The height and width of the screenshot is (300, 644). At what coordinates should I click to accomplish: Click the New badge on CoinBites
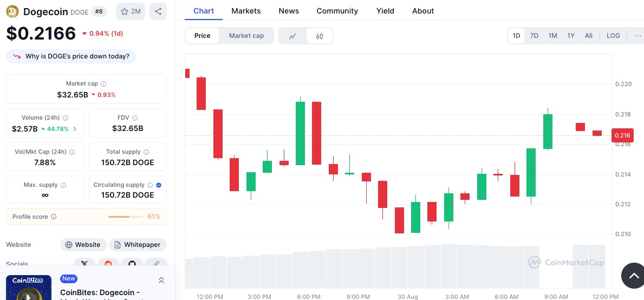pos(69,279)
